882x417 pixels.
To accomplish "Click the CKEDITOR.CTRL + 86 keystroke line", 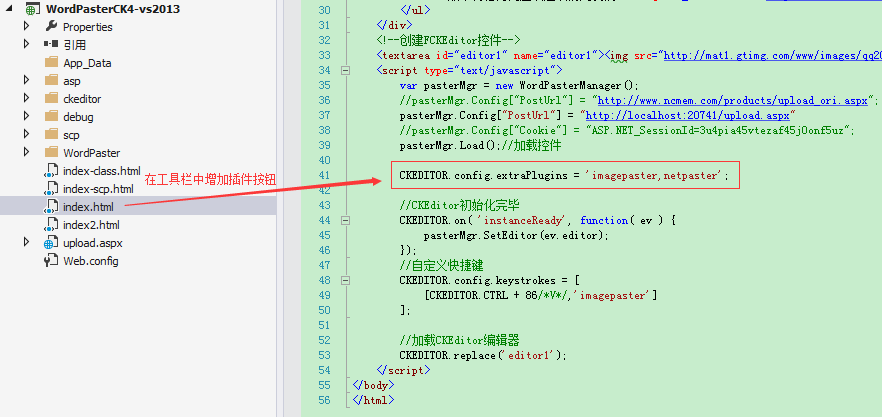I will point(541,295).
